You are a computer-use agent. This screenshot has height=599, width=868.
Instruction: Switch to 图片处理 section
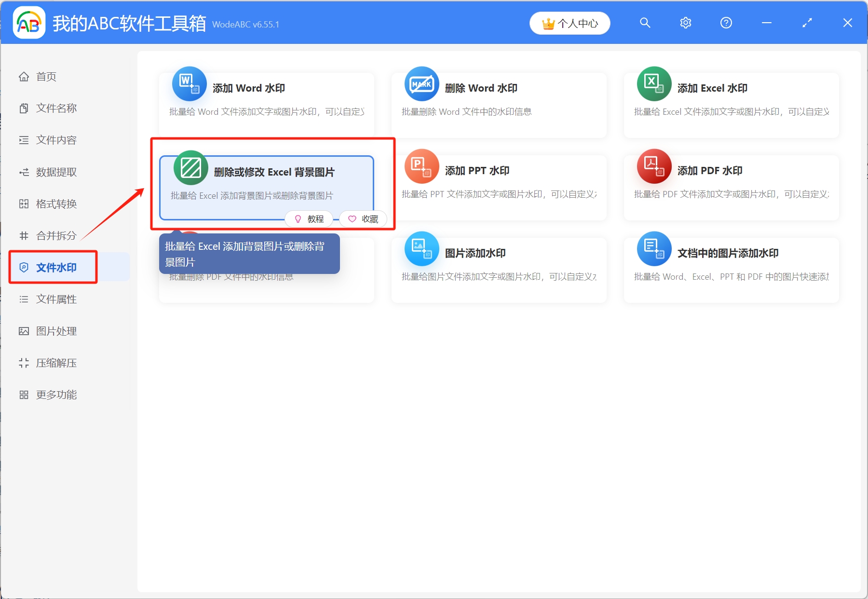[55, 331]
